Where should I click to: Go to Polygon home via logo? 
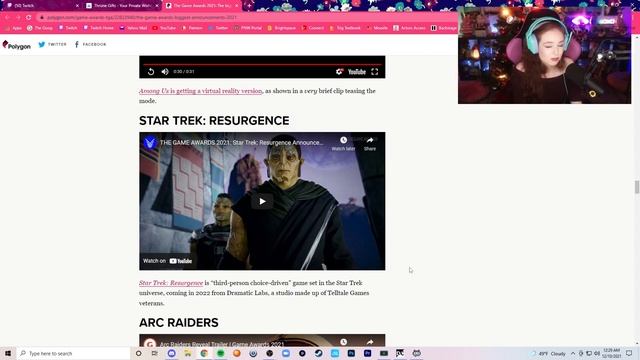17,45
